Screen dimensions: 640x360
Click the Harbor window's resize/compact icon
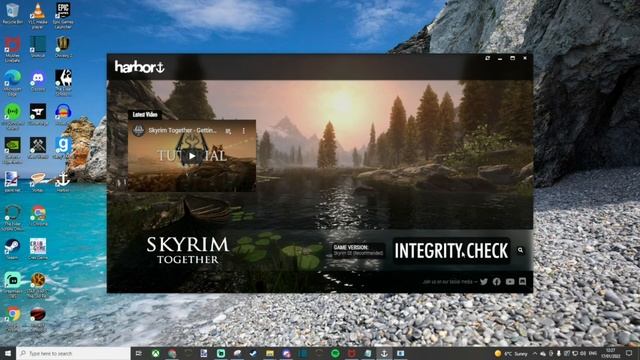(487, 58)
